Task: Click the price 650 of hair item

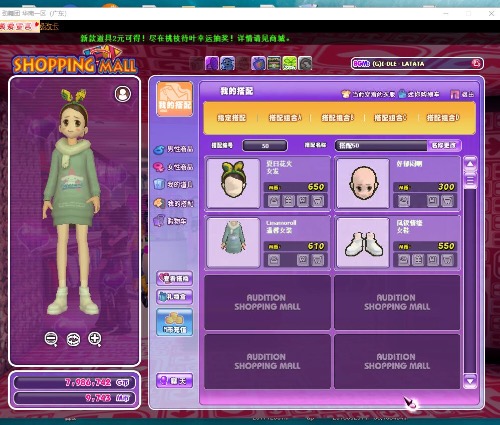Action: pyautogui.click(x=316, y=187)
